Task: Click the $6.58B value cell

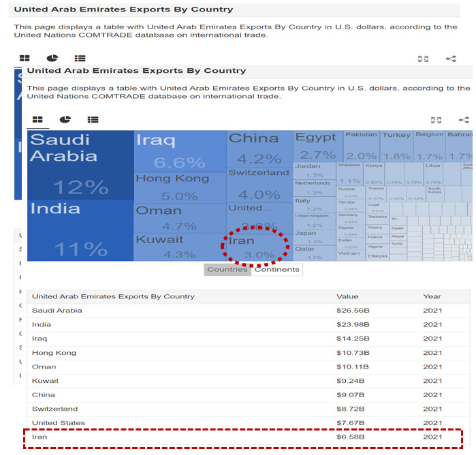Action: [x=350, y=437]
